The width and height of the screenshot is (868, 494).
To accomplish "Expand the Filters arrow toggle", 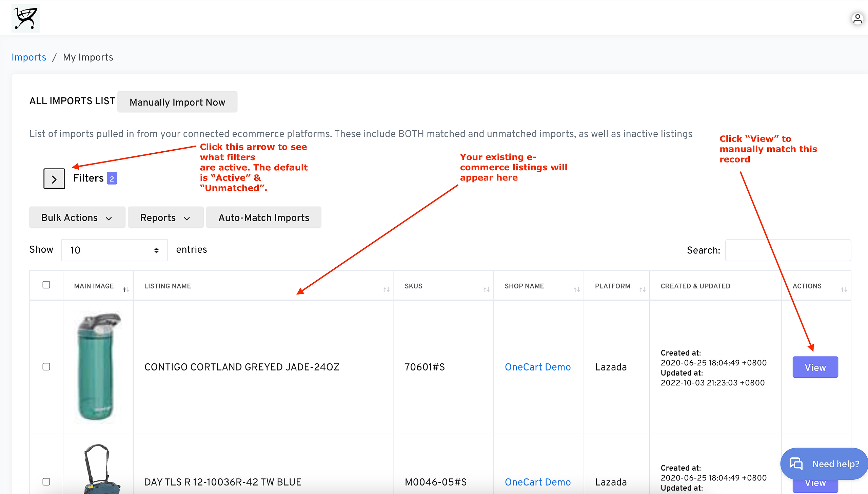I will [54, 179].
